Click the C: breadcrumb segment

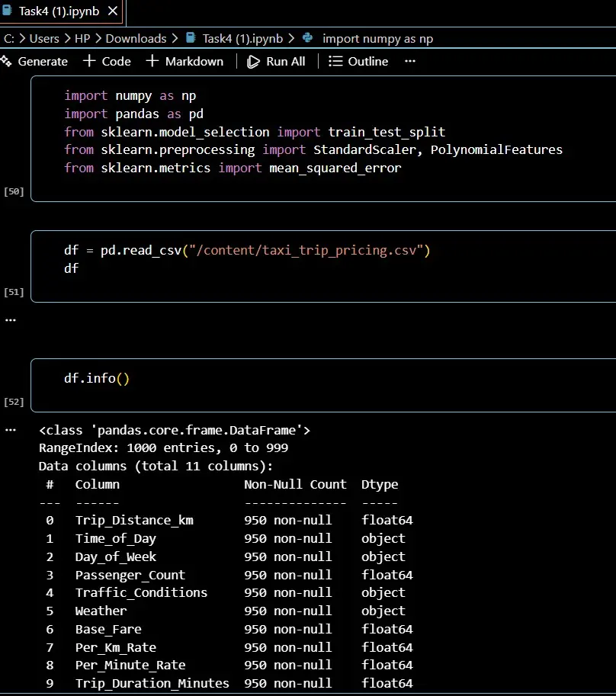9,39
